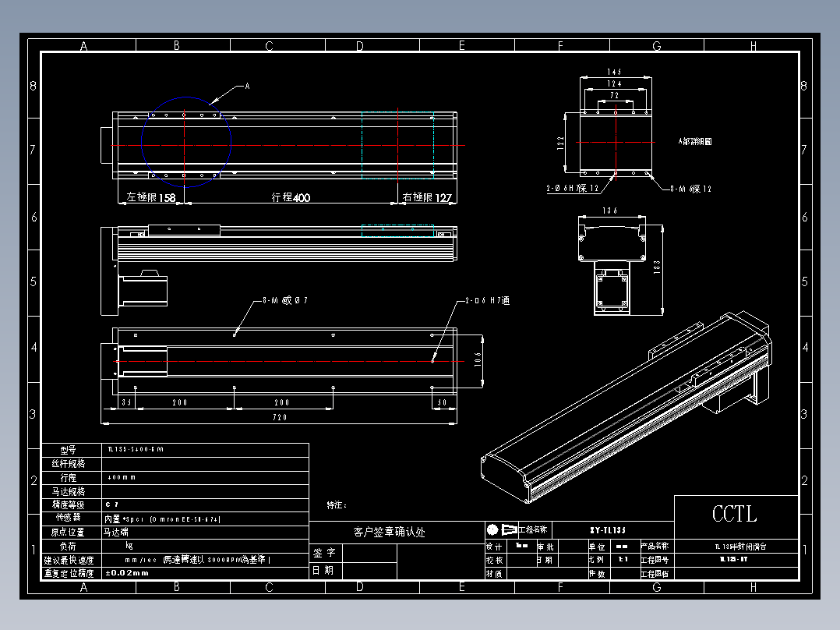The width and height of the screenshot is (840, 630).
Task: Click the 签字 signature label
Action: [x=325, y=553]
